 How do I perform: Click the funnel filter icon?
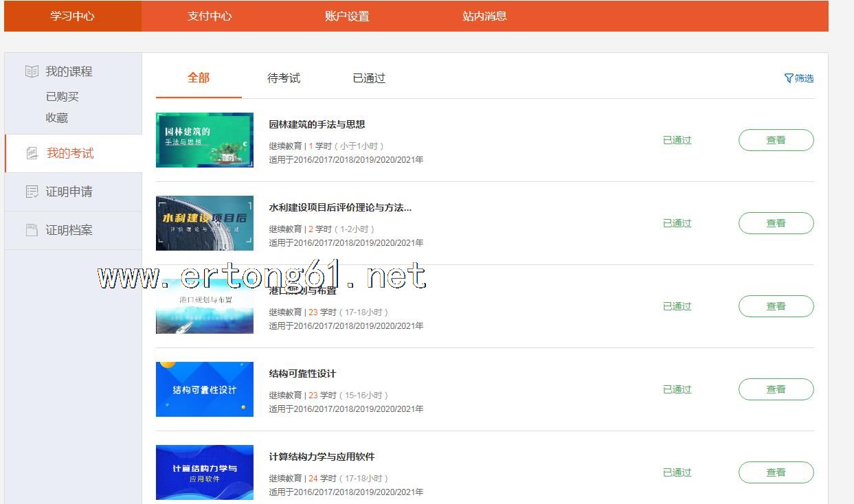[x=789, y=78]
